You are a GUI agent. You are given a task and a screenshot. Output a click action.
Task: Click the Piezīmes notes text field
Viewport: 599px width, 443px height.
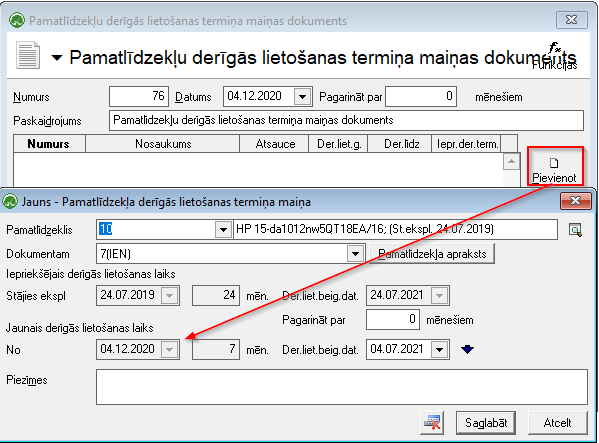[342, 387]
